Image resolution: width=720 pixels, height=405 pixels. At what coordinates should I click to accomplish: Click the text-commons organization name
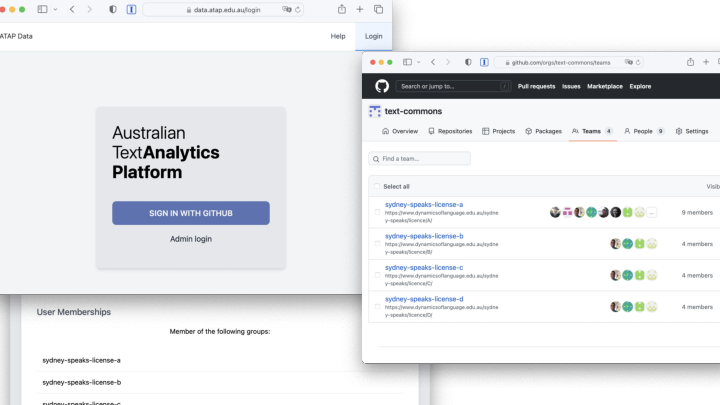(x=413, y=111)
